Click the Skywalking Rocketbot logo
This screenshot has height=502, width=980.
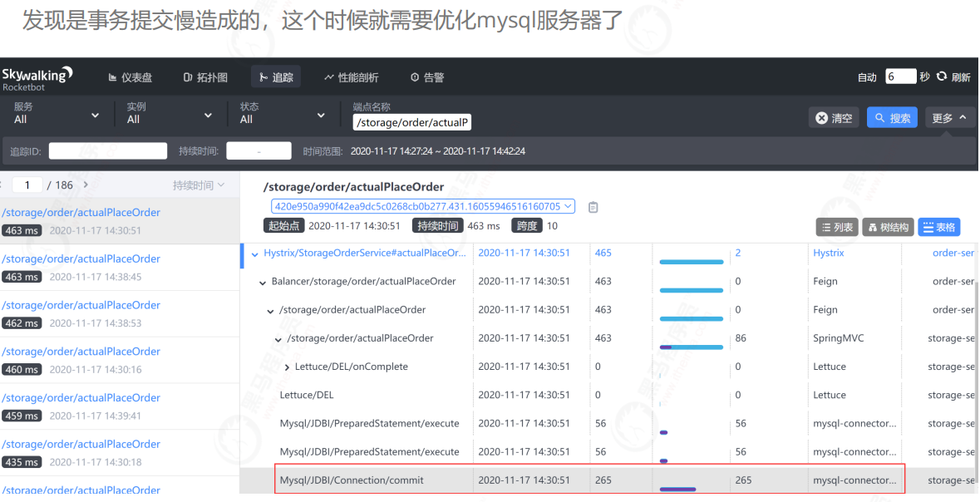(37, 79)
